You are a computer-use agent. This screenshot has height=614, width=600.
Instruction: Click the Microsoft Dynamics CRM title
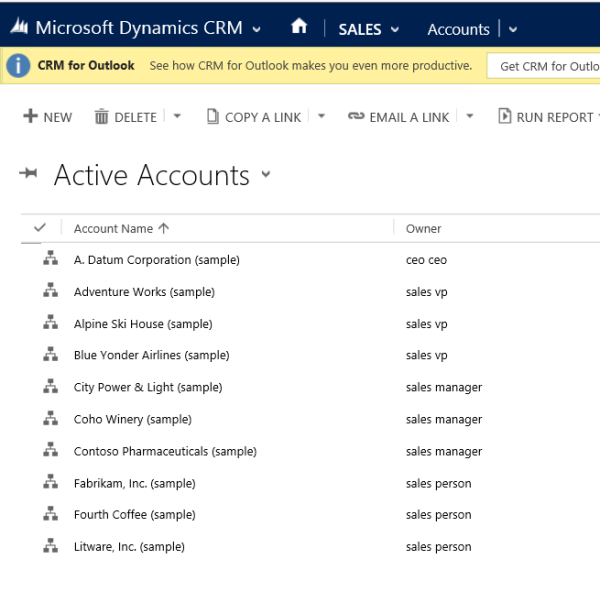pos(139,28)
